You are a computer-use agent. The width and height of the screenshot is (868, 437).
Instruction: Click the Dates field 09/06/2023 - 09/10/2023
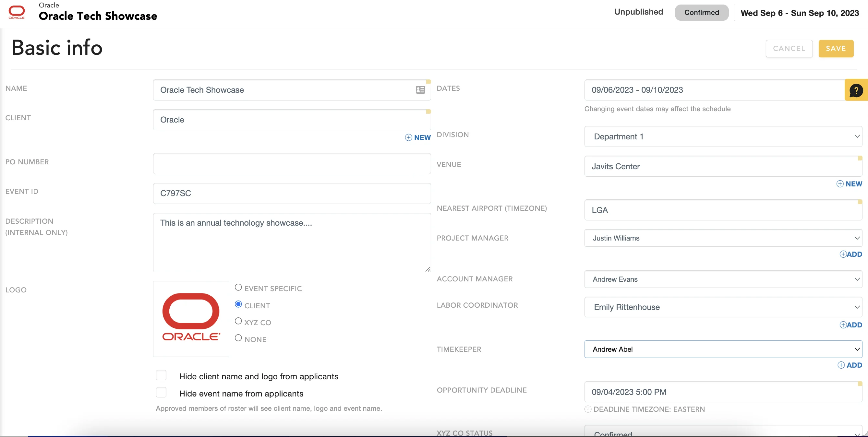point(714,90)
